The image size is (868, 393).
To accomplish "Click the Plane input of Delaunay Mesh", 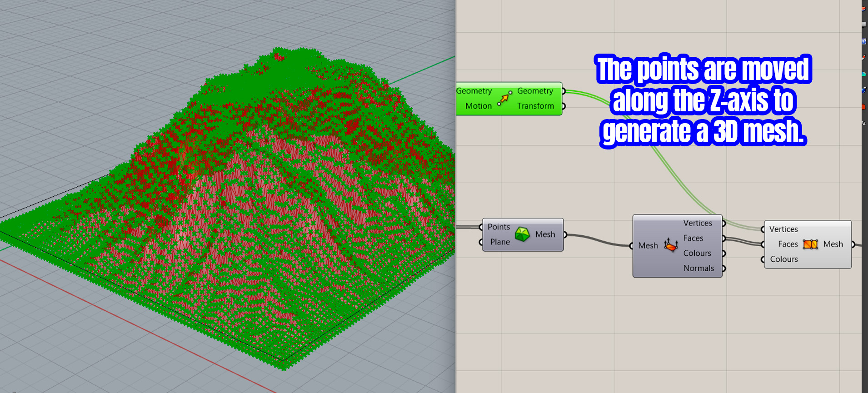I will click(500, 242).
